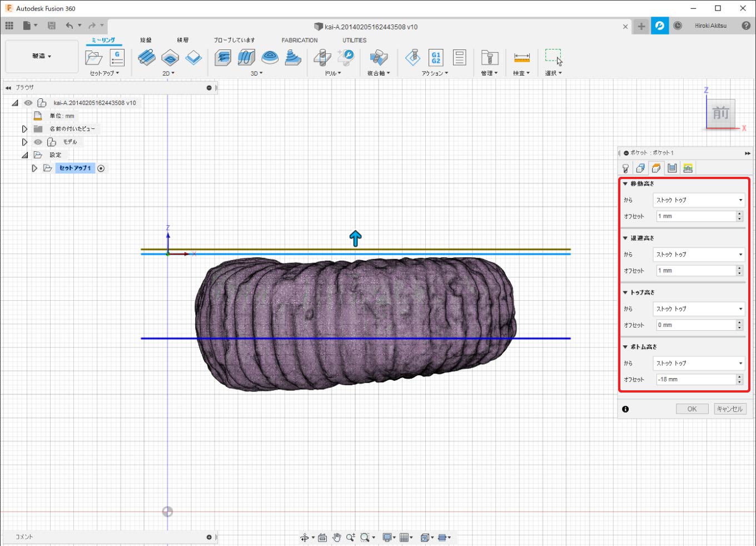Click the Measure ruler icon under 検査
This screenshot has width=756, height=546.
521,57
